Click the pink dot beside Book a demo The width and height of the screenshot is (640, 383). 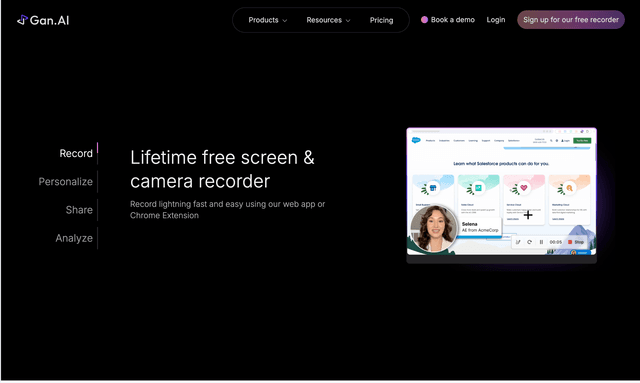(x=424, y=20)
